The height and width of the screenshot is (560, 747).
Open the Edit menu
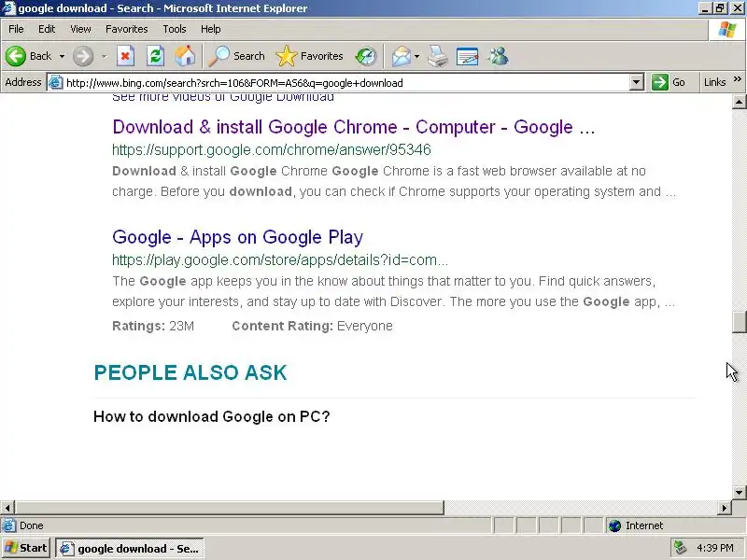tap(47, 29)
